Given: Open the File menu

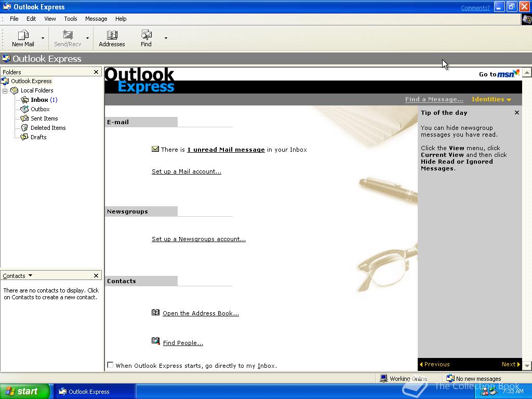Looking at the screenshot, I should [x=14, y=19].
